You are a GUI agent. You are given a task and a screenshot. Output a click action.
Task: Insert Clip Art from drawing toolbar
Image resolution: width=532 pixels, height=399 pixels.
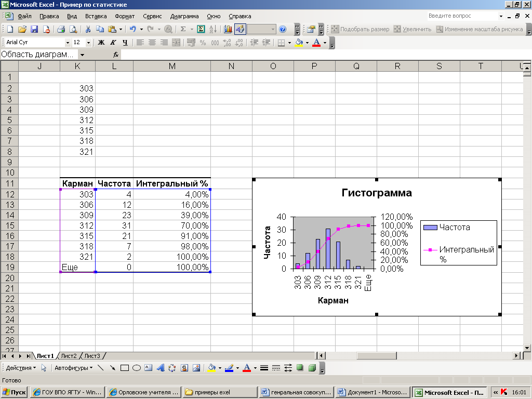[184, 368]
